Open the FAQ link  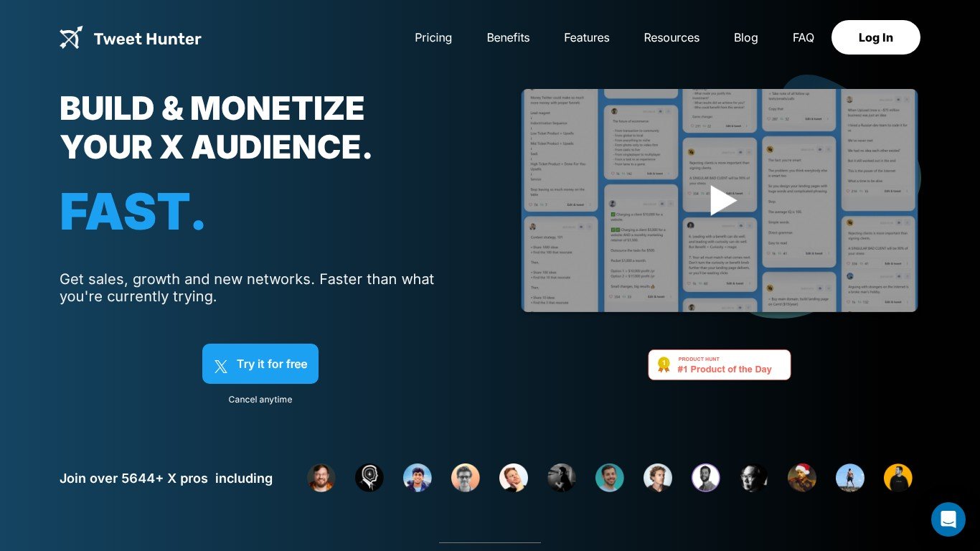pos(803,38)
